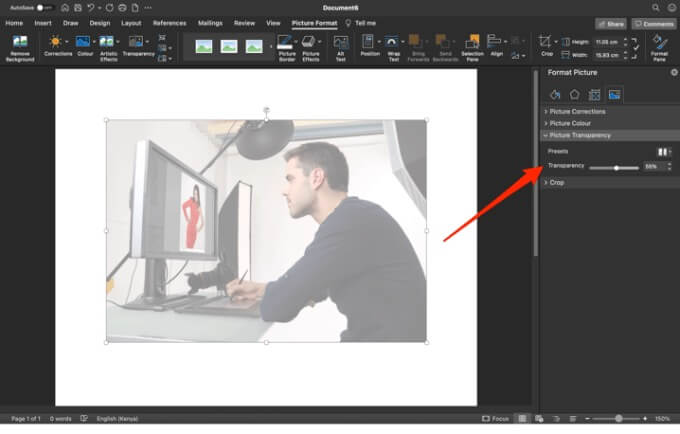Image resolution: width=680 pixels, height=434 pixels.
Task: Click the Picture Effects icon
Action: point(308,42)
